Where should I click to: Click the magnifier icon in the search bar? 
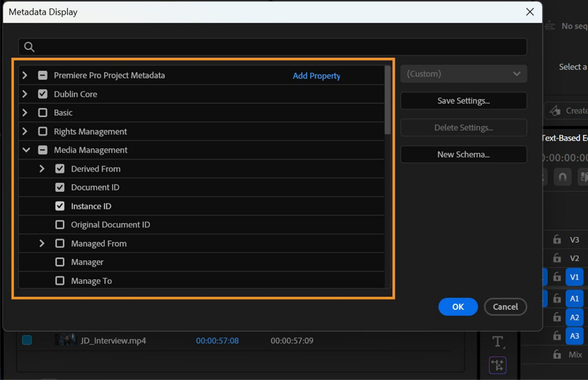pyautogui.click(x=29, y=47)
